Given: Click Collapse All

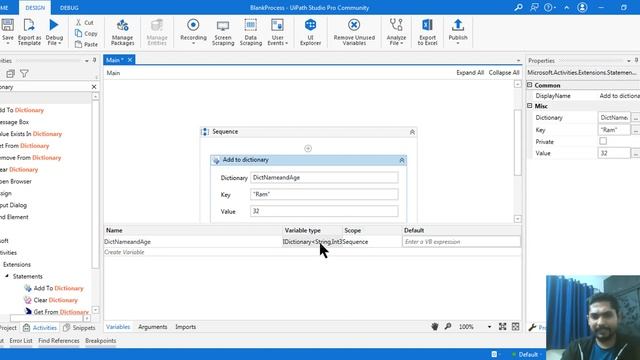Looking at the screenshot, I should [x=504, y=73].
